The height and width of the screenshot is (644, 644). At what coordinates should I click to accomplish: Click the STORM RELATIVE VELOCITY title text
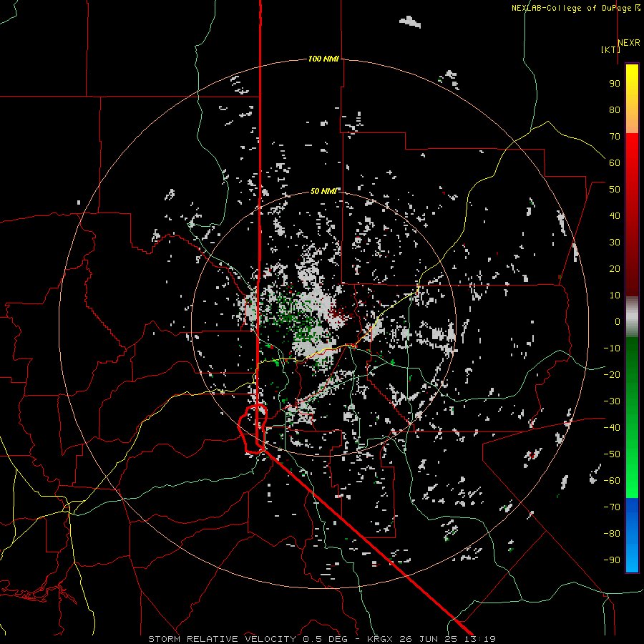coord(223,639)
